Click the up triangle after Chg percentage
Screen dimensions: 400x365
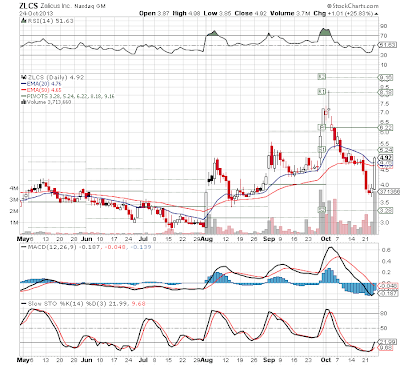tap(376, 14)
